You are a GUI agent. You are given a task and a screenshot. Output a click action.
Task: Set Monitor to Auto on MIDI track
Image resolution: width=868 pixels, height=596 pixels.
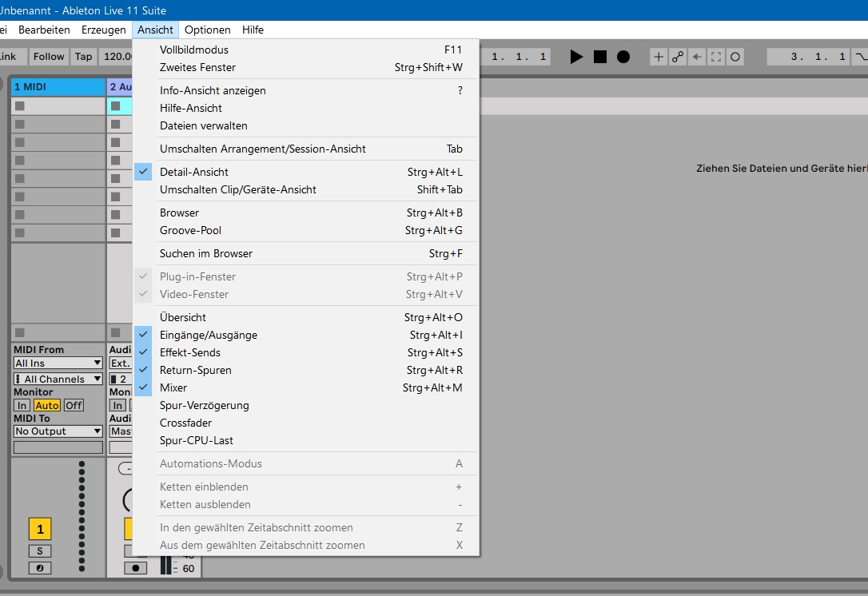tap(47, 405)
